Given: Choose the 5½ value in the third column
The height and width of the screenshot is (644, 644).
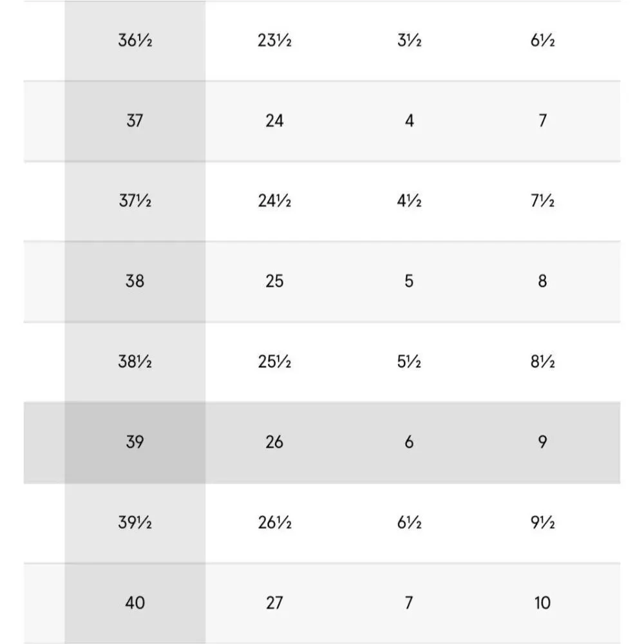Looking at the screenshot, I should point(409,362).
